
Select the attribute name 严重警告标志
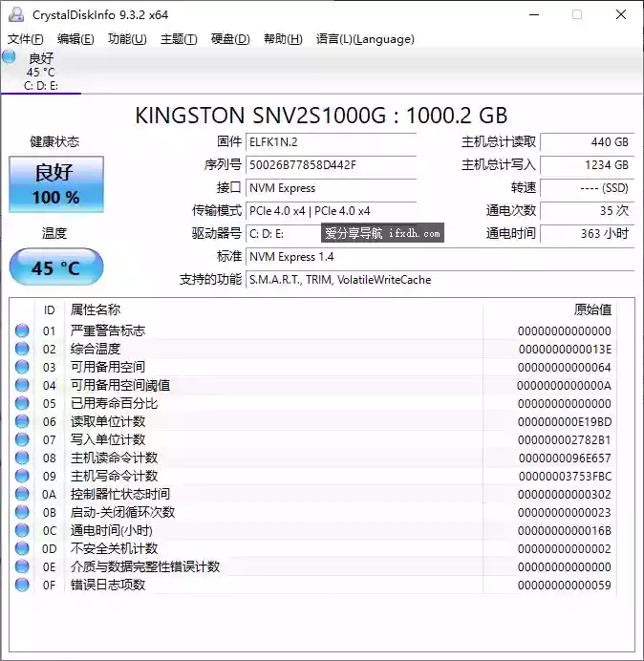[x=108, y=330]
